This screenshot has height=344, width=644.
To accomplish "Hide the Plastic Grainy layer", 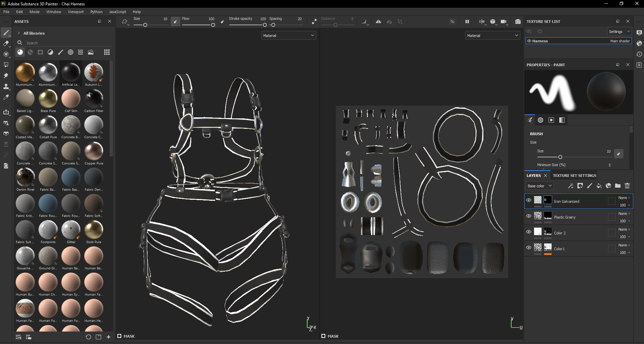I will (x=529, y=216).
